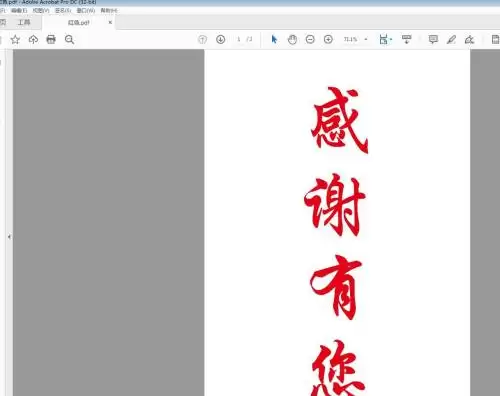Click the 71.1% zoom level value
This screenshot has height=396, width=500.
(350, 39)
